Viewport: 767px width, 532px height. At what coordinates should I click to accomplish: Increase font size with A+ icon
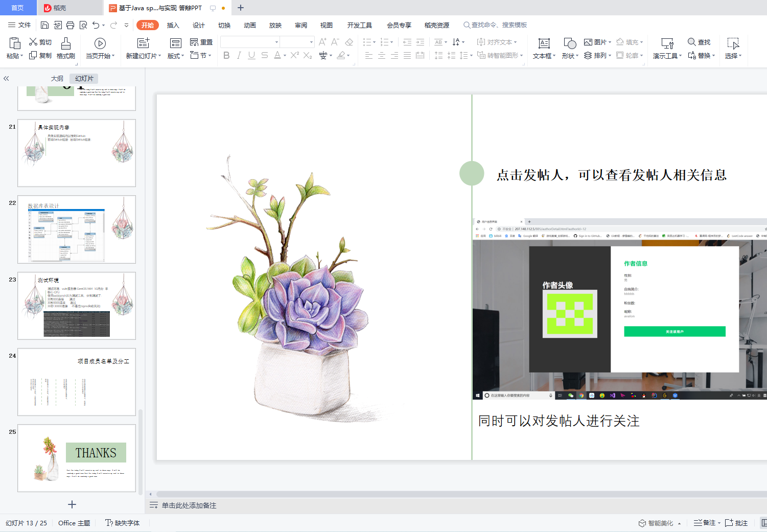pyautogui.click(x=322, y=42)
